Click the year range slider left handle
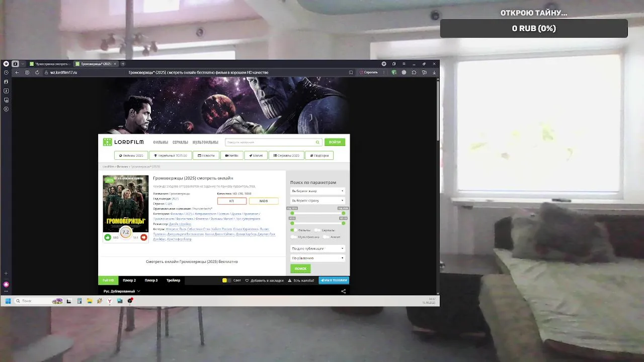Viewport: 644px width, 362px height. [x=292, y=213]
